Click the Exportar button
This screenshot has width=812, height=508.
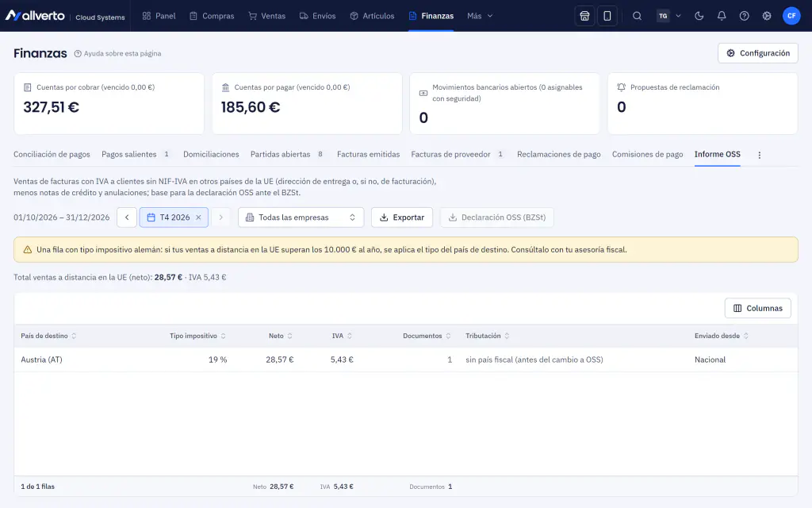[x=402, y=217]
